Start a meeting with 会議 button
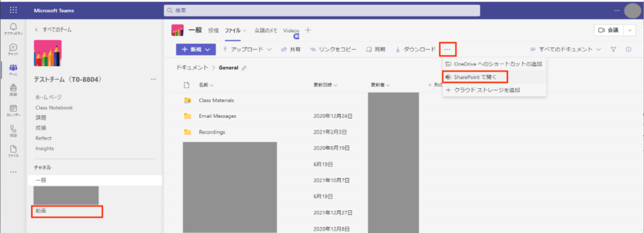This screenshot has width=644, height=233. click(x=609, y=30)
